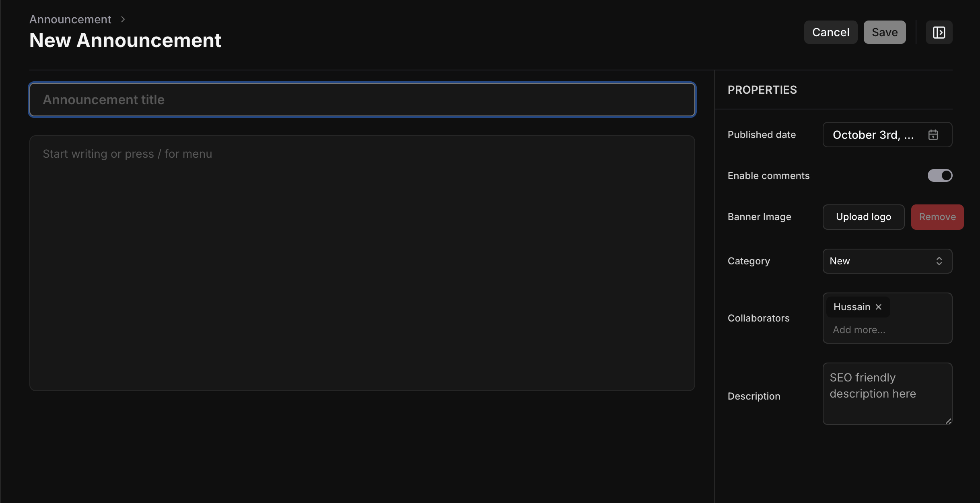Click the red Remove banner button
980x503 pixels.
tap(937, 217)
